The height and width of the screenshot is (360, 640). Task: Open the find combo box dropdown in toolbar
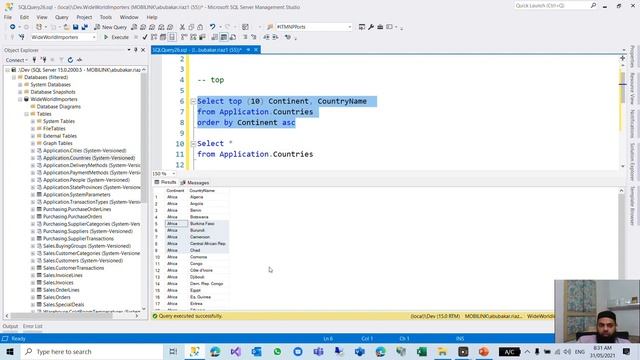click(x=349, y=27)
